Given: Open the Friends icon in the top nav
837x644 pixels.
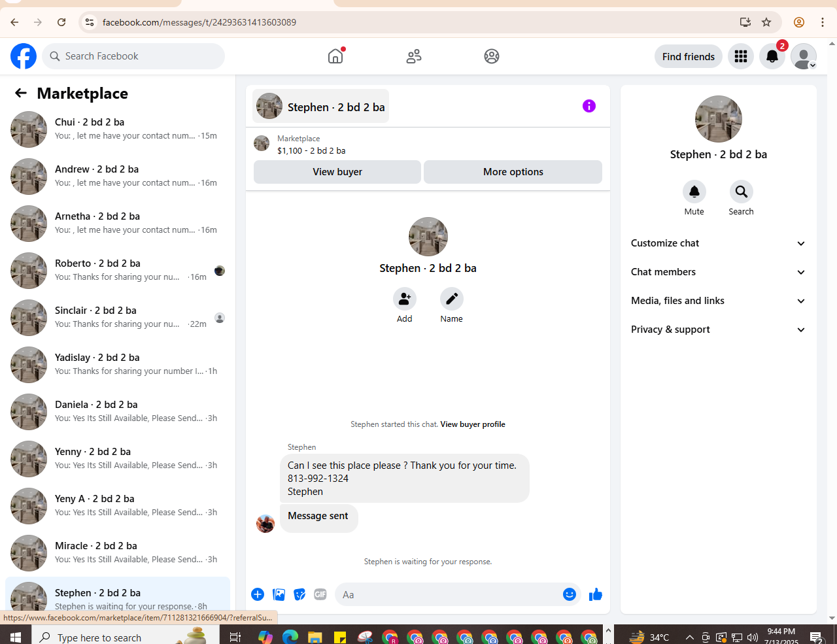Looking at the screenshot, I should (414, 56).
